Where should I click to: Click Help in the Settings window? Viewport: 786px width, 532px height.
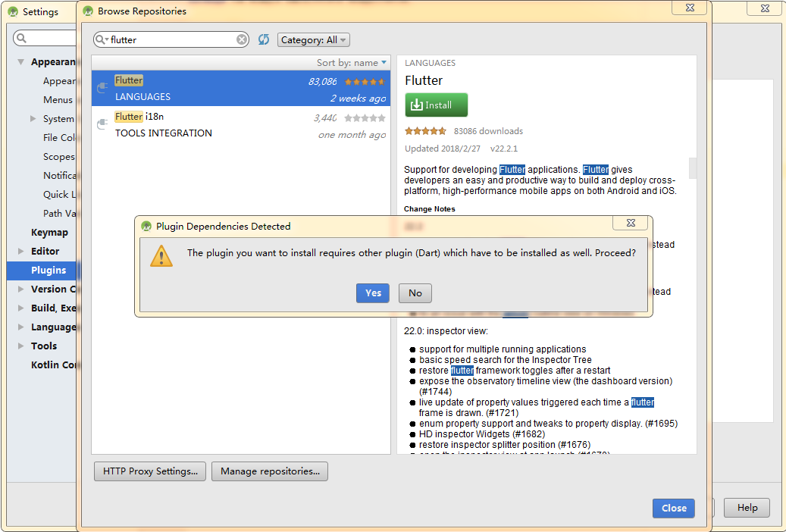(747, 508)
